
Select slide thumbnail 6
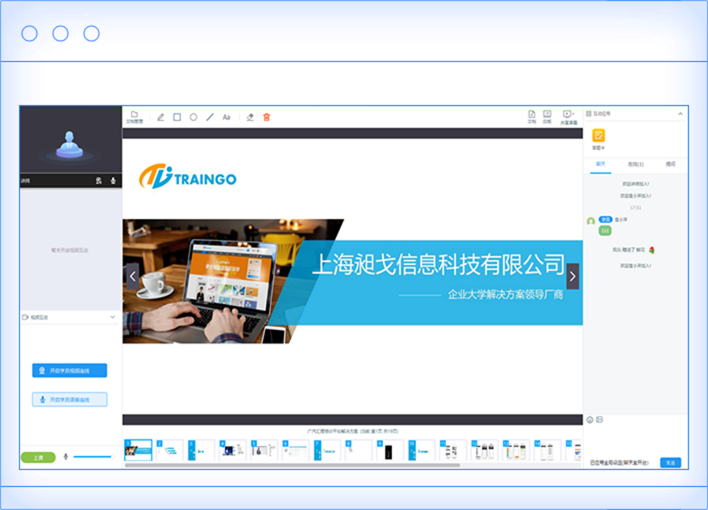point(296,450)
